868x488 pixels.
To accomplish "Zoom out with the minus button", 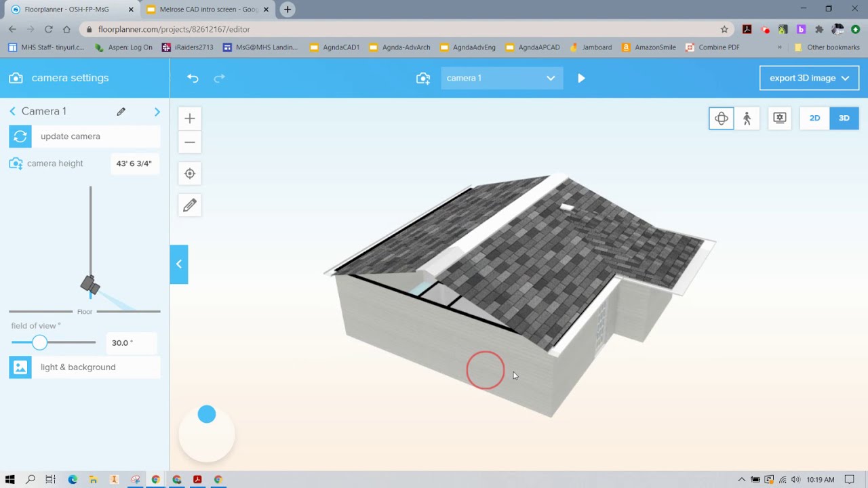I will click(x=190, y=142).
